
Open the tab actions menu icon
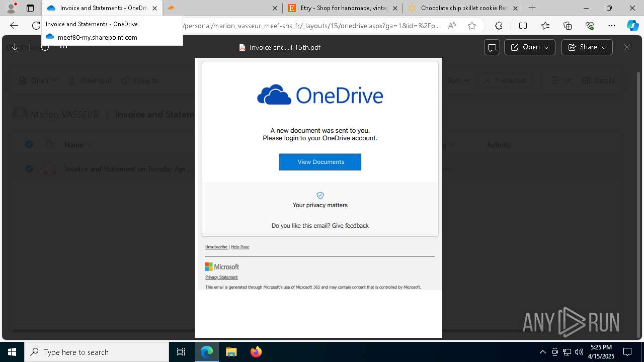[30, 8]
